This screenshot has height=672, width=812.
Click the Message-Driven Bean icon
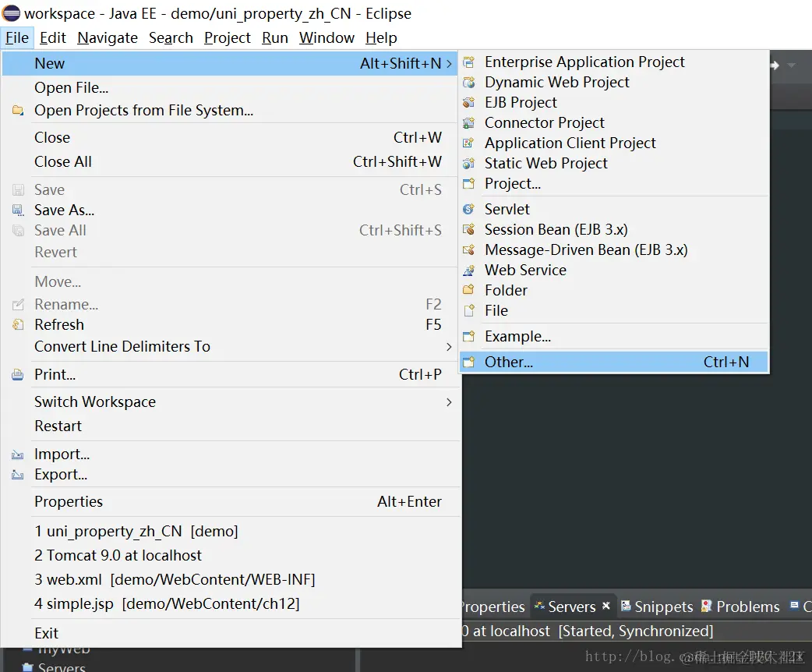(468, 249)
